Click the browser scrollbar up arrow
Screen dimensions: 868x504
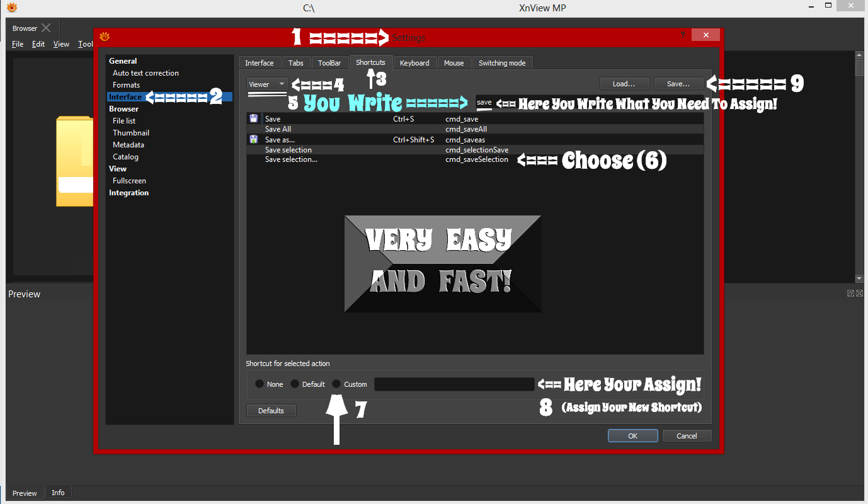[859, 55]
